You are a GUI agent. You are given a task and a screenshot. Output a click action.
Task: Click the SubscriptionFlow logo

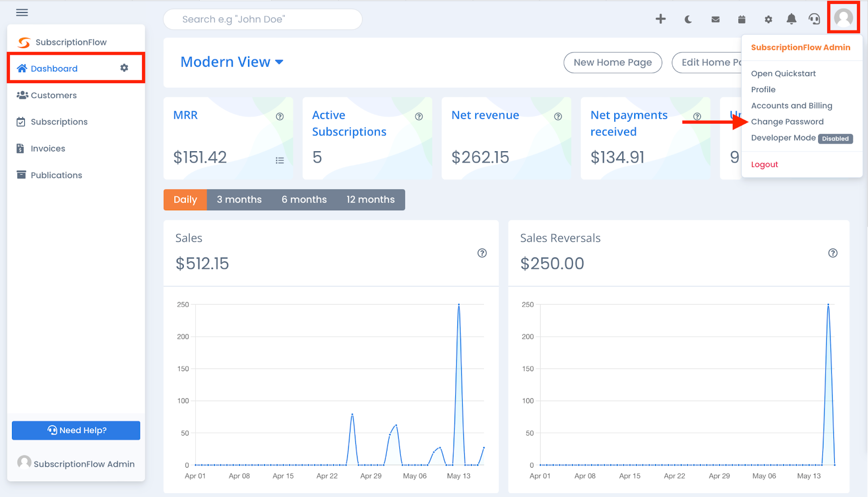coord(24,42)
